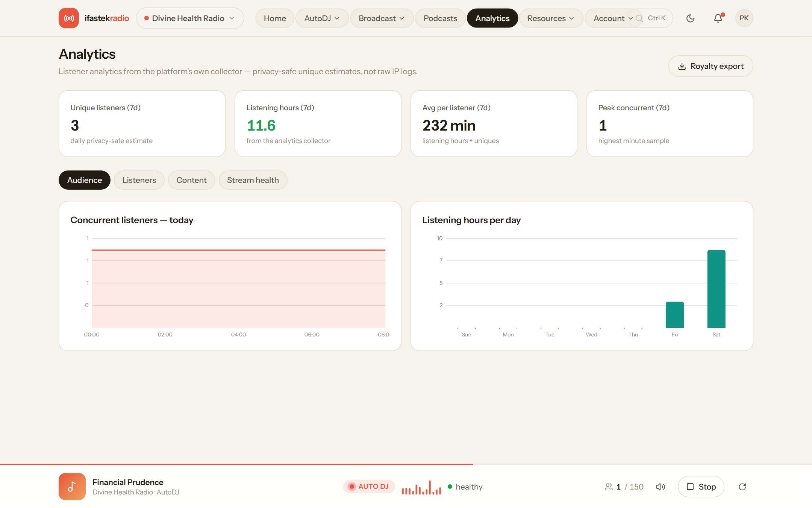Click the red audio level meter bars

(x=421, y=487)
